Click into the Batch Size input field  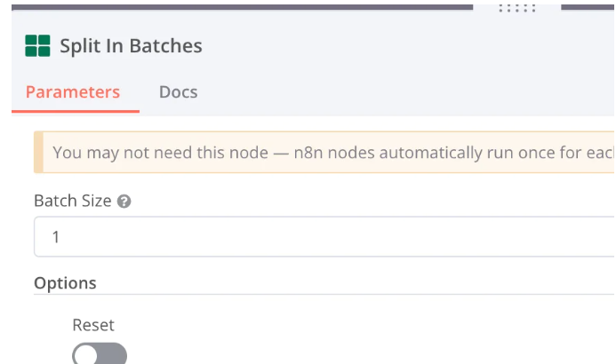click(324, 236)
